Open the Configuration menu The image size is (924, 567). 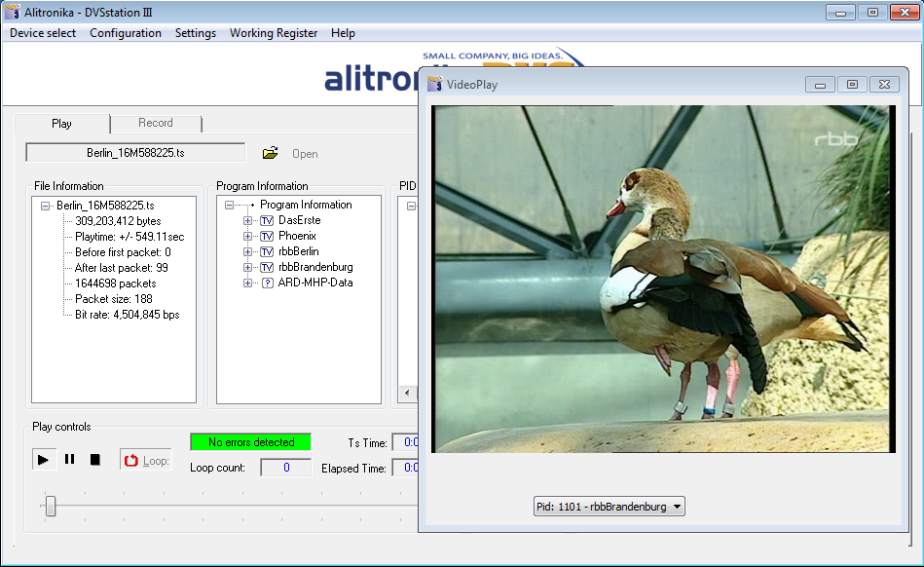(126, 33)
